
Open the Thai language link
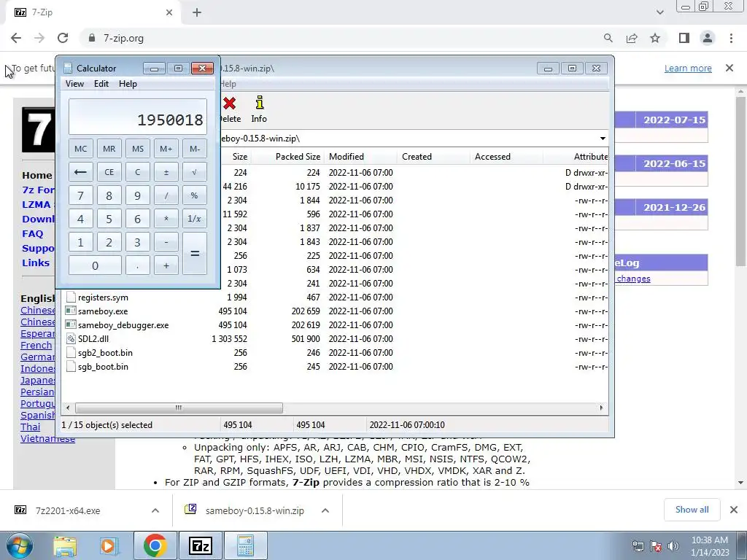click(30, 427)
